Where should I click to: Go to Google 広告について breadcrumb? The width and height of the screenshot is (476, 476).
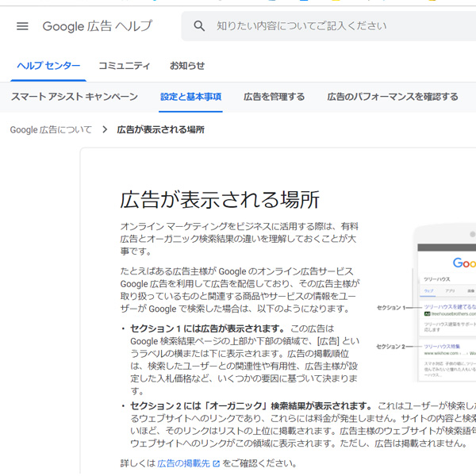[51, 129]
